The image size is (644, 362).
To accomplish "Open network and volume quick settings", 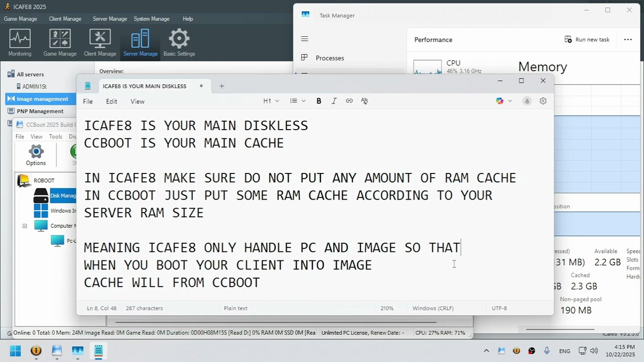I will 588,351.
